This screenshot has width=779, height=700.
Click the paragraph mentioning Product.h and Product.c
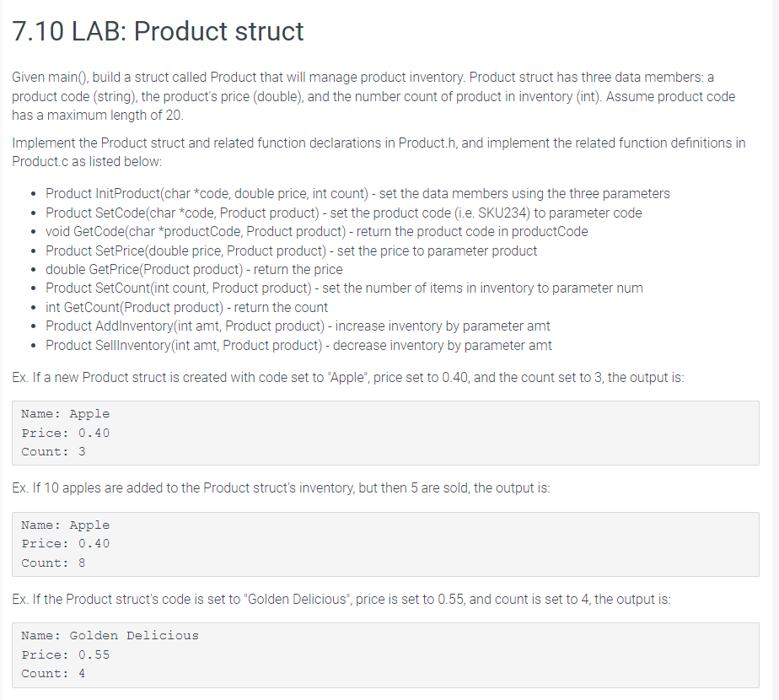point(379,152)
